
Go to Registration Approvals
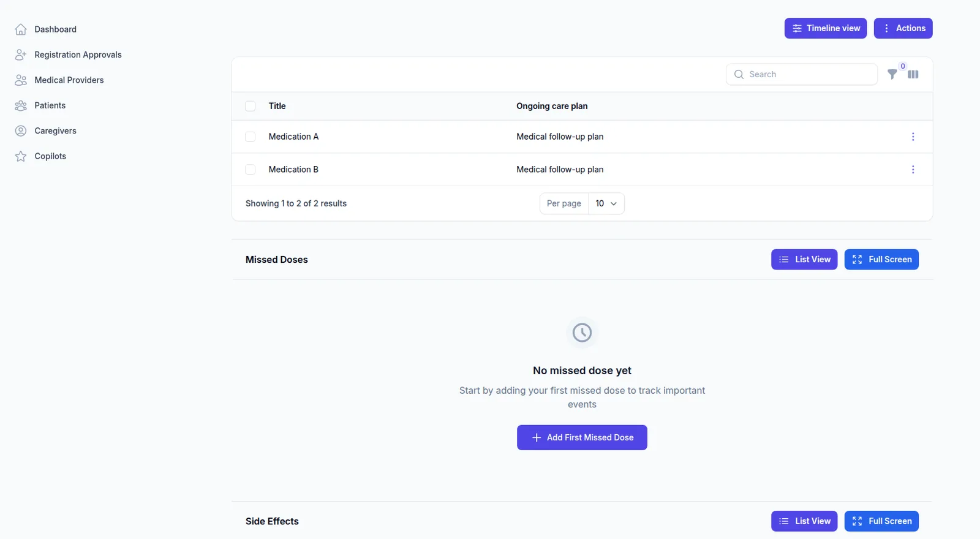[x=78, y=55]
